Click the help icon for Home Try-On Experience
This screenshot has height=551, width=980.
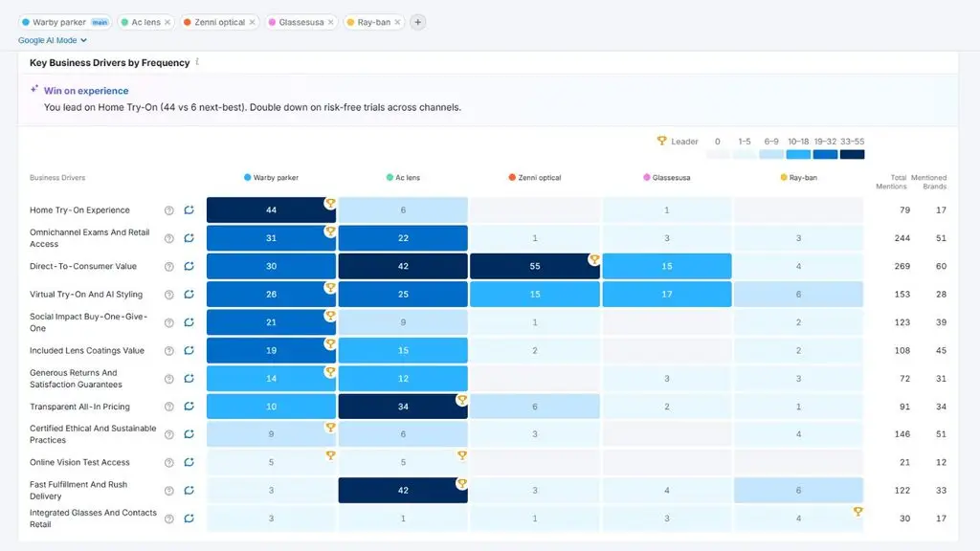[x=168, y=210]
